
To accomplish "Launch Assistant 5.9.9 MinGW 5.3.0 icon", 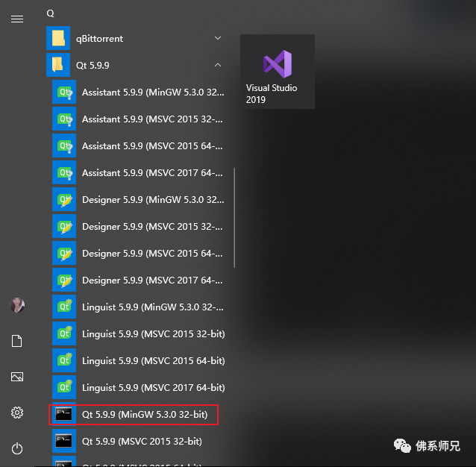I will coord(64,92).
